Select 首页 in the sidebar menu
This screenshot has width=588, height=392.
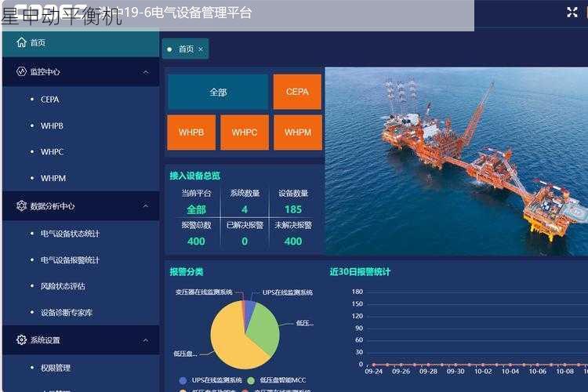click(81, 43)
